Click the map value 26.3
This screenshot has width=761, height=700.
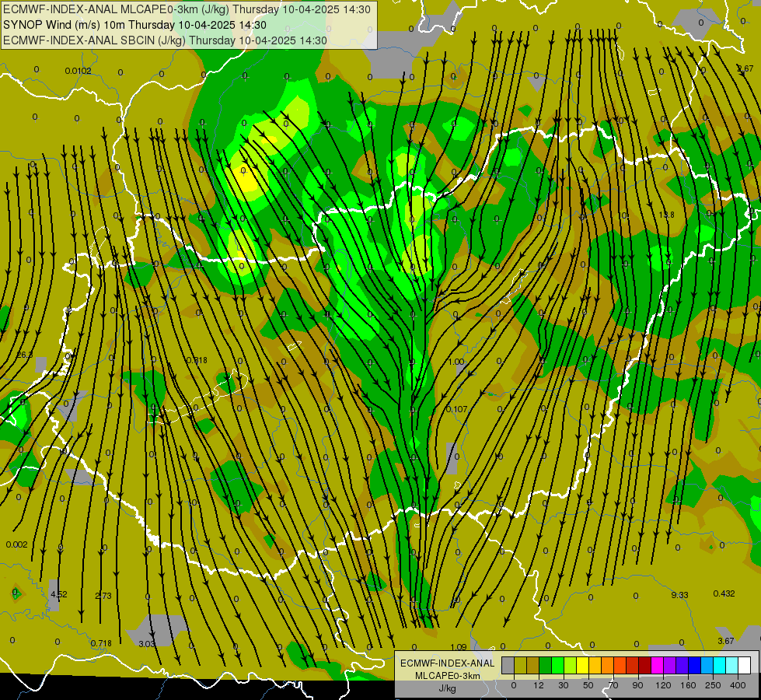click(25, 355)
